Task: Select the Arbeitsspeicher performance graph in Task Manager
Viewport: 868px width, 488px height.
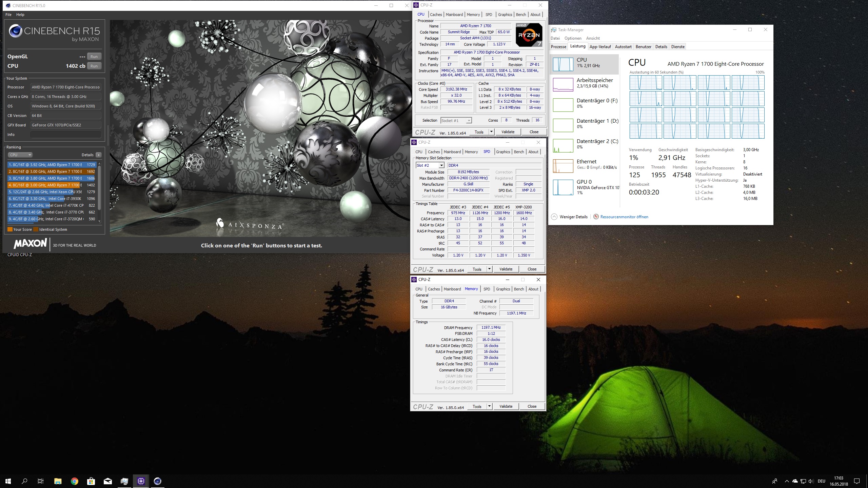Action: (x=563, y=85)
